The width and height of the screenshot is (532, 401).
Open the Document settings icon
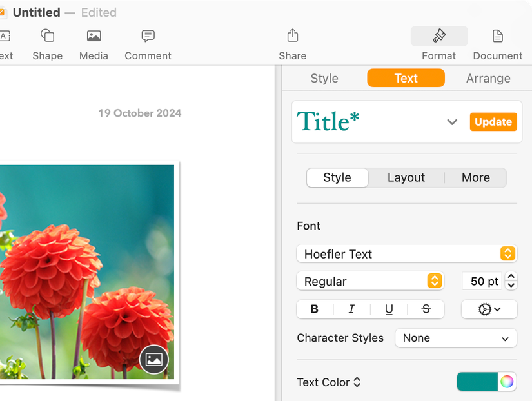pyautogui.click(x=497, y=37)
